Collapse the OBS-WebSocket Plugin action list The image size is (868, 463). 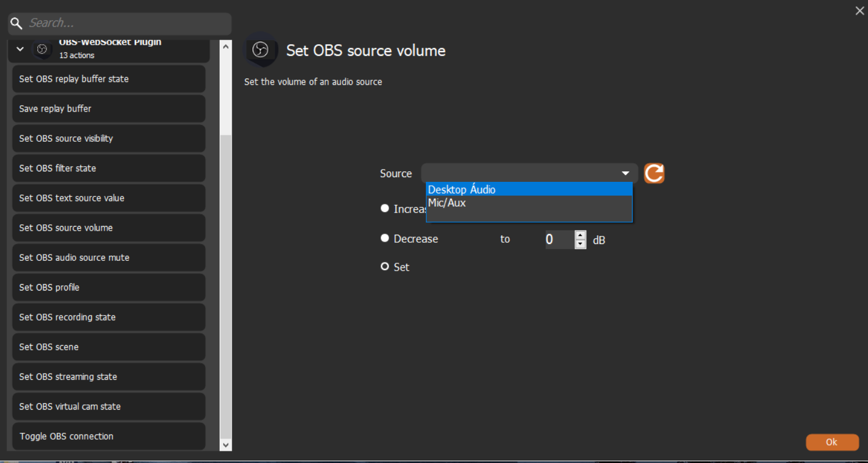pyautogui.click(x=19, y=49)
